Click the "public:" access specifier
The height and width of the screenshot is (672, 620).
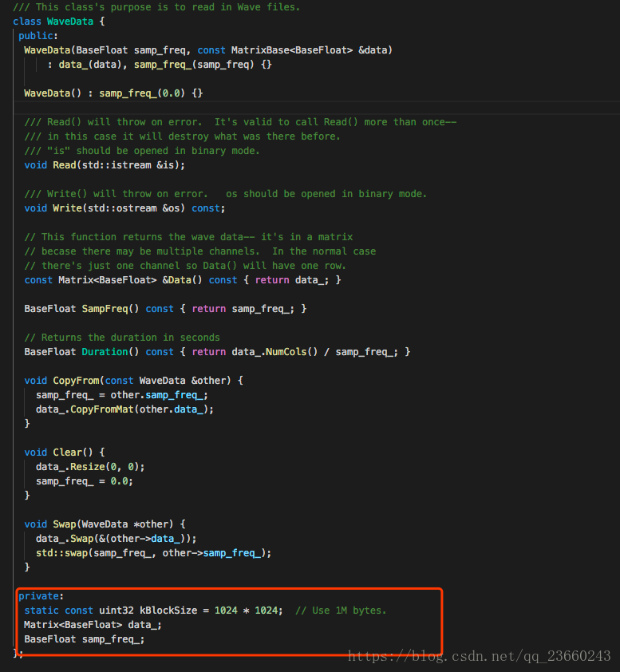38,36
